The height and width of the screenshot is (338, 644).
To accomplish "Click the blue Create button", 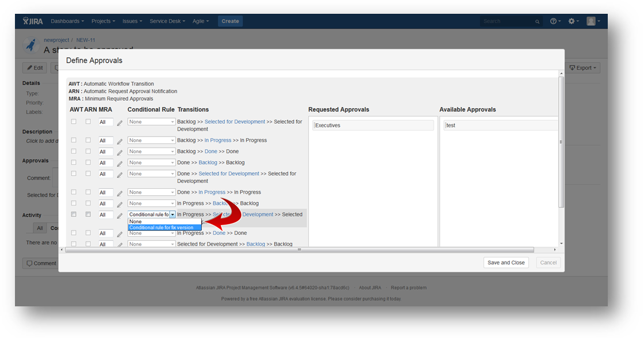I will click(x=230, y=21).
